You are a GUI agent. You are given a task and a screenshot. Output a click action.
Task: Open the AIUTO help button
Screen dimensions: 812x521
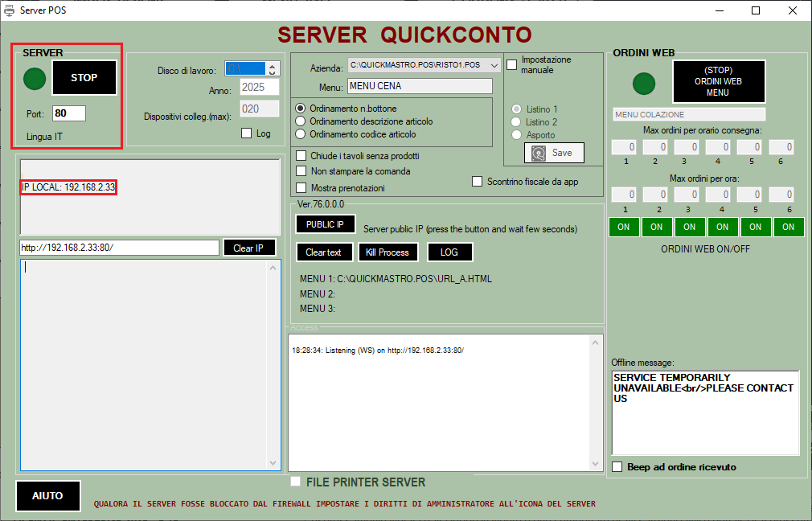tap(47, 496)
